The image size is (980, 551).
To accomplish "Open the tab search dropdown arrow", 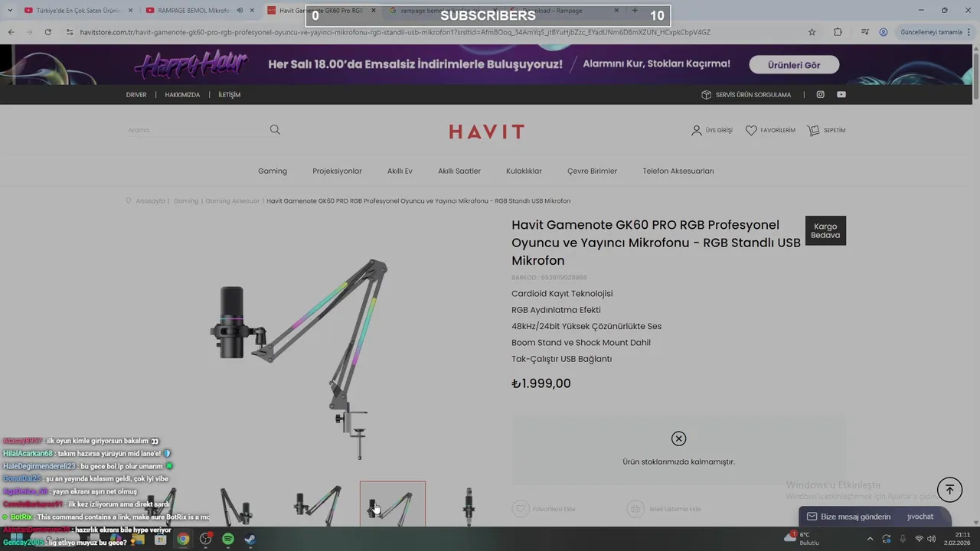I will 10,11.
